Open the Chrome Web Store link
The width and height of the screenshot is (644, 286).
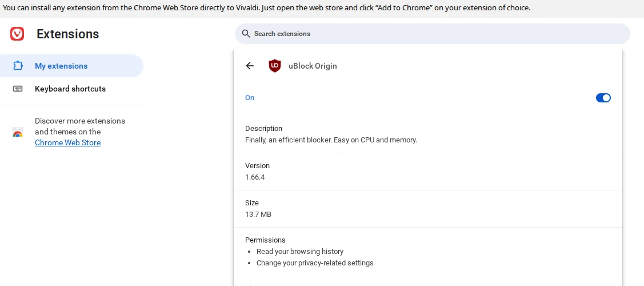pyautogui.click(x=67, y=143)
